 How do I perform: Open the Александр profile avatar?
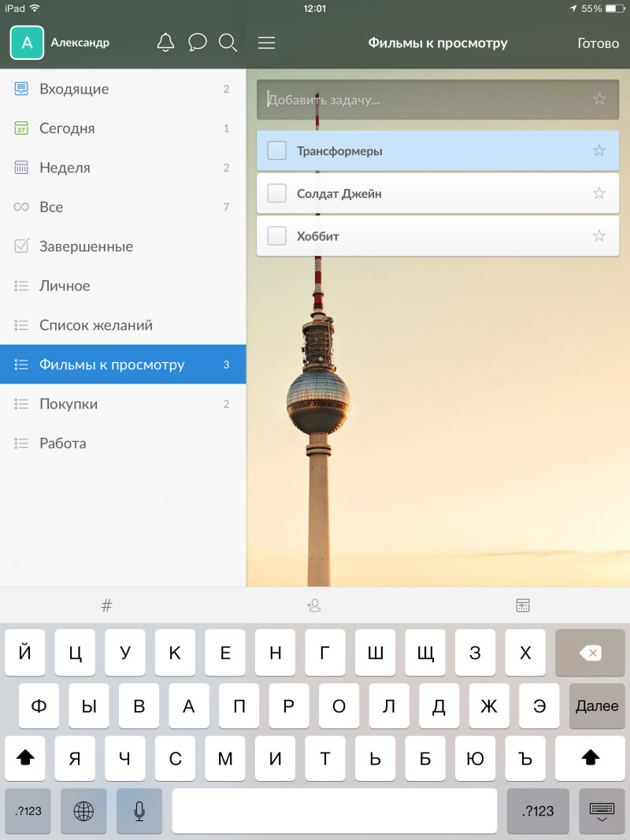click(27, 43)
